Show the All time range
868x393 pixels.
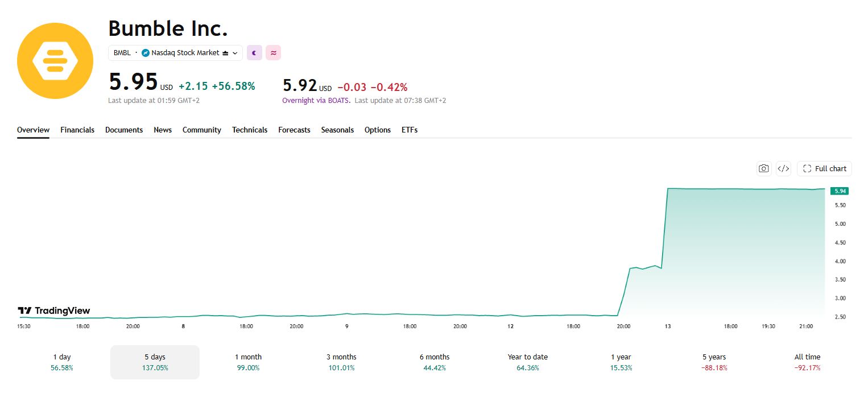[x=808, y=362]
